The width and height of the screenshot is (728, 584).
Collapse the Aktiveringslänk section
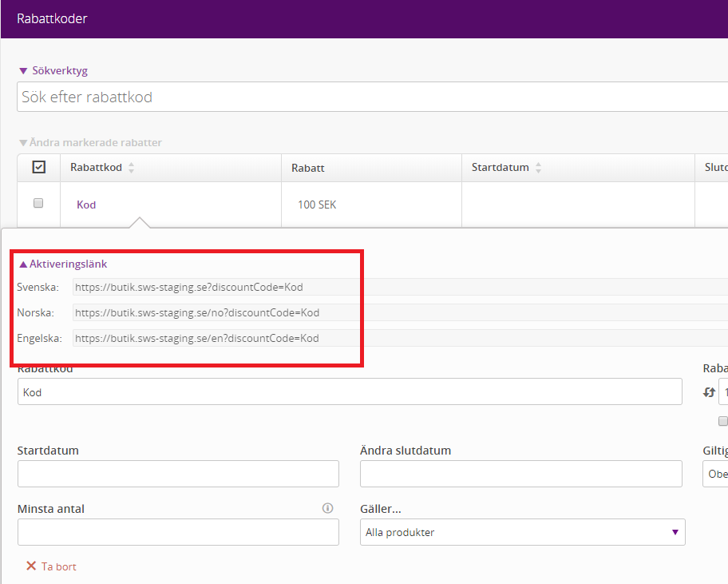62,264
